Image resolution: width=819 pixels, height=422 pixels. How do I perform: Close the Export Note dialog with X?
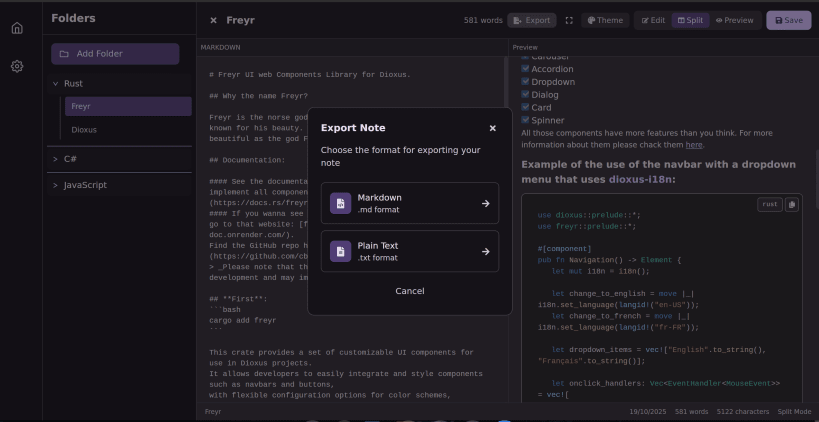click(x=492, y=128)
